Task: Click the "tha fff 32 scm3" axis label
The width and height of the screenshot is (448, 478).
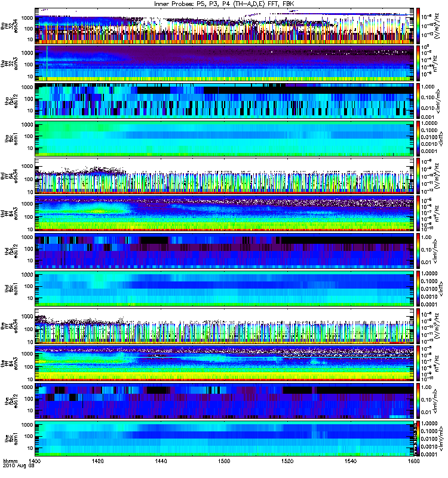Action: tap(9, 63)
